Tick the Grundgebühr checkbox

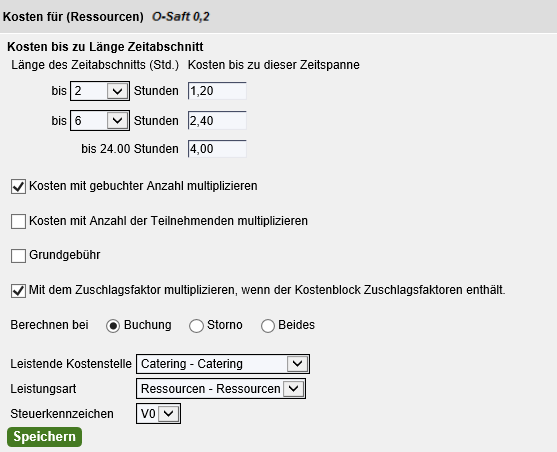pos(18,255)
